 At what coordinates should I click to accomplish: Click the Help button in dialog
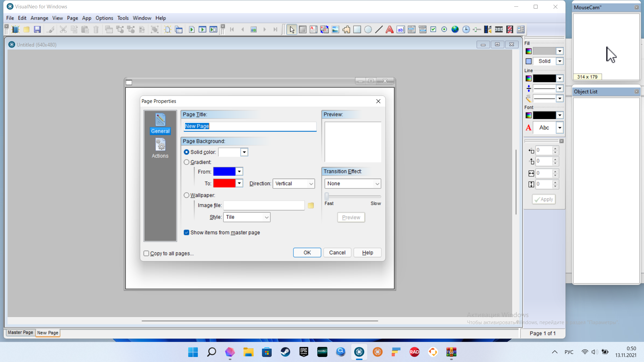[368, 253]
